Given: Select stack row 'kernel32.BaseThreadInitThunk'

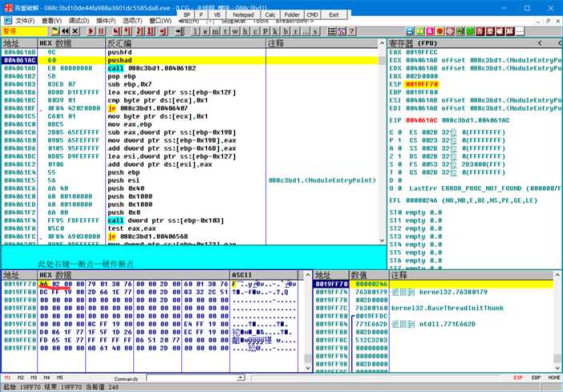Looking at the screenshot, I should [433, 308].
